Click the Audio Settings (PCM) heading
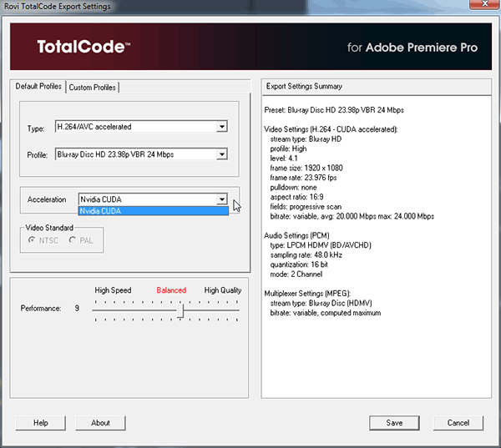This screenshot has height=448, width=501. point(296,235)
